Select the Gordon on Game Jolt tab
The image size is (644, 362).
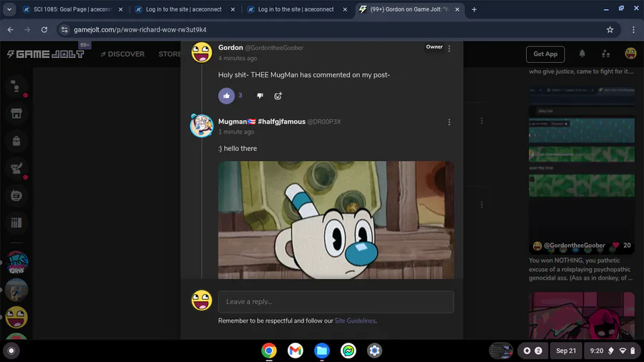(x=409, y=9)
